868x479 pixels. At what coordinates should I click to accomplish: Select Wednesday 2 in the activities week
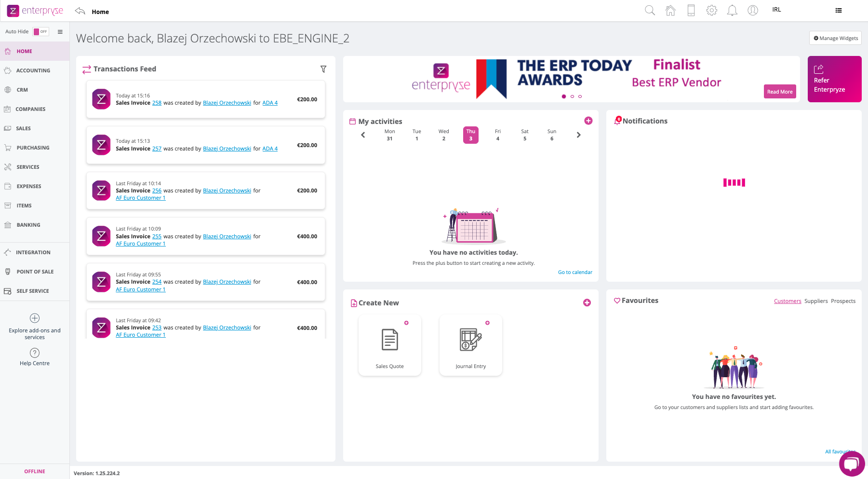(x=444, y=135)
